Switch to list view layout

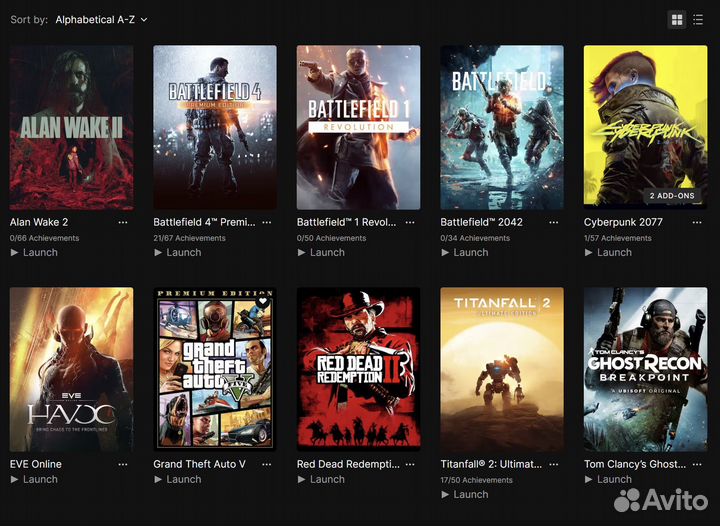point(699,20)
